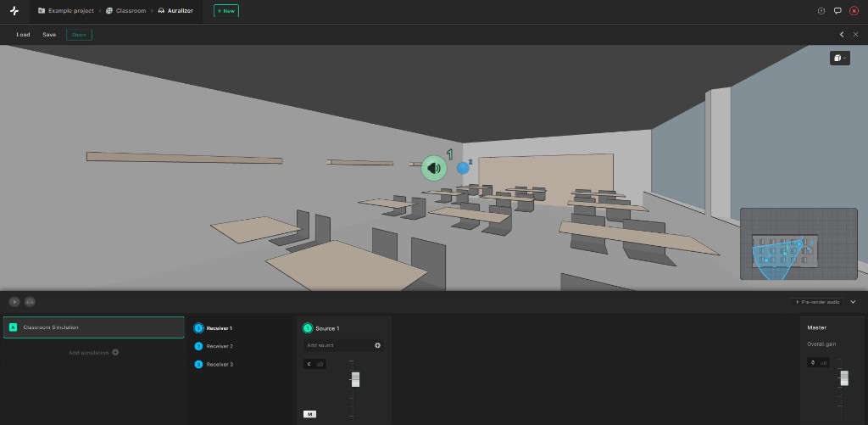Close the Auralizer view

tap(856, 34)
